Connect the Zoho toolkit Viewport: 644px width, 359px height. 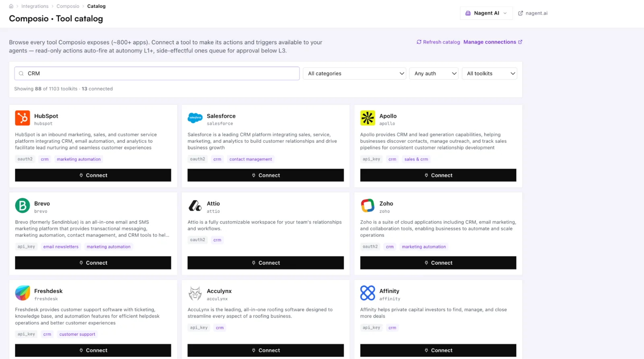tap(438, 263)
